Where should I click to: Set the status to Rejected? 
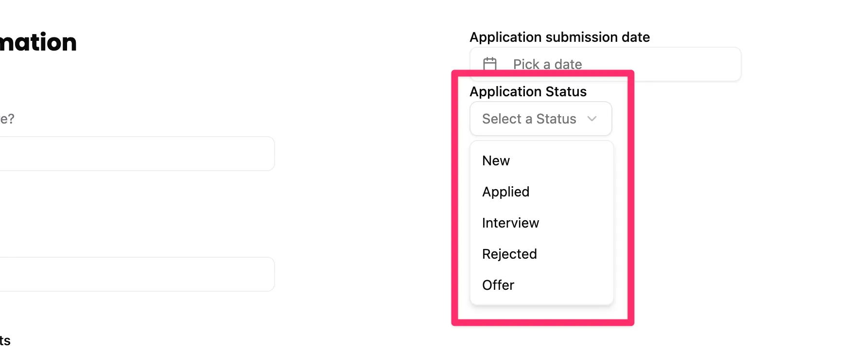(509, 254)
